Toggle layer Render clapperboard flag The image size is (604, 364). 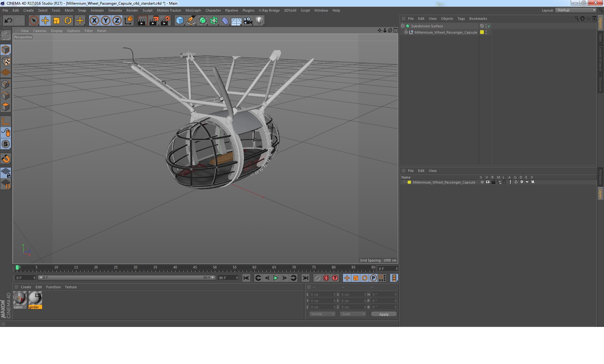493,182
